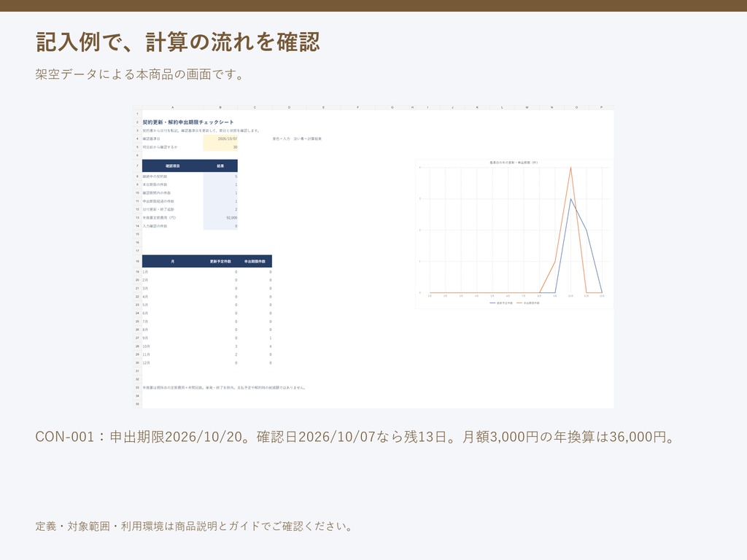The width and height of the screenshot is (747, 560).
Task: Click the 申出期限経過の件数 row label
Action: tap(158, 201)
